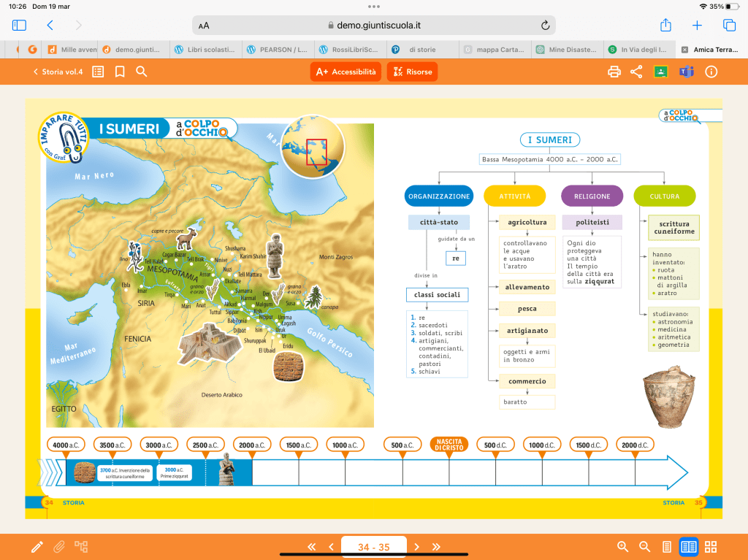Image resolution: width=748 pixels, height=560 pixels.
Task: Select the pencil annotation tool
Action: [x=37, y=547]
